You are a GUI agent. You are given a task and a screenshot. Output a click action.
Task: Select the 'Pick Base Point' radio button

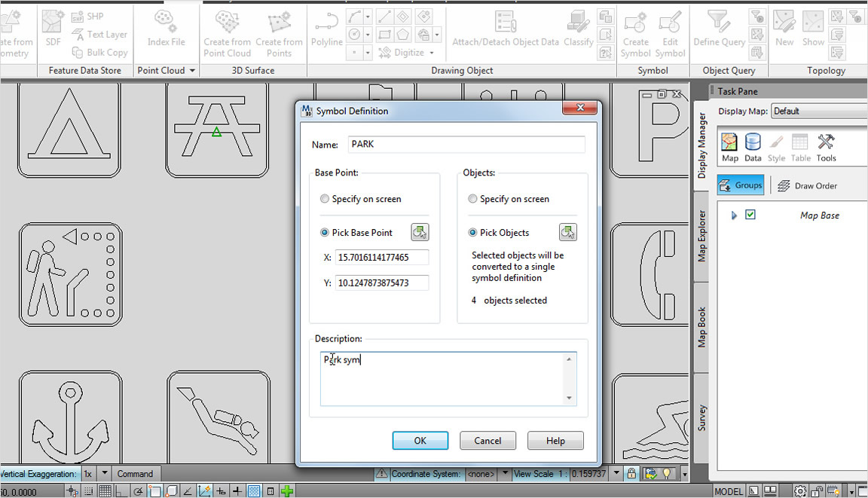point(325,232)
